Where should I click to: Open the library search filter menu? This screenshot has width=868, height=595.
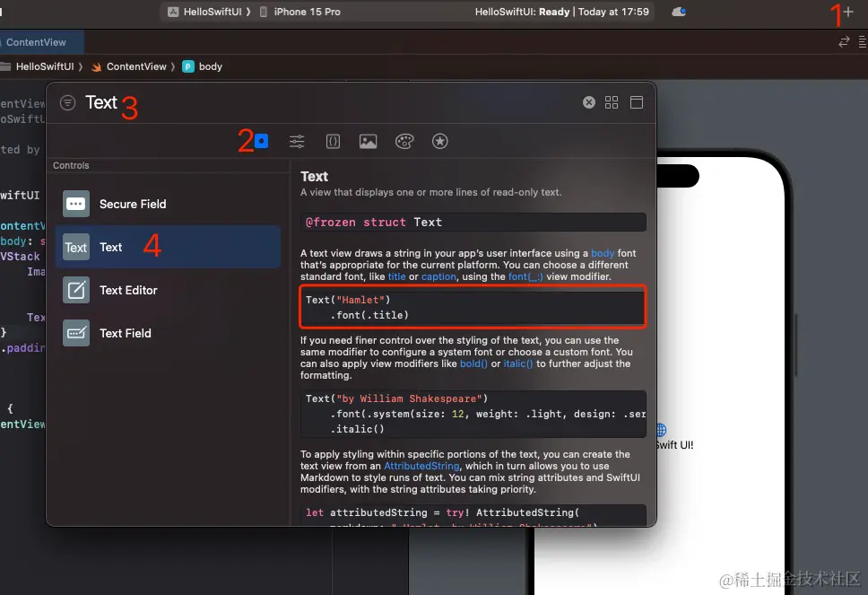click(x=67, y=102)
